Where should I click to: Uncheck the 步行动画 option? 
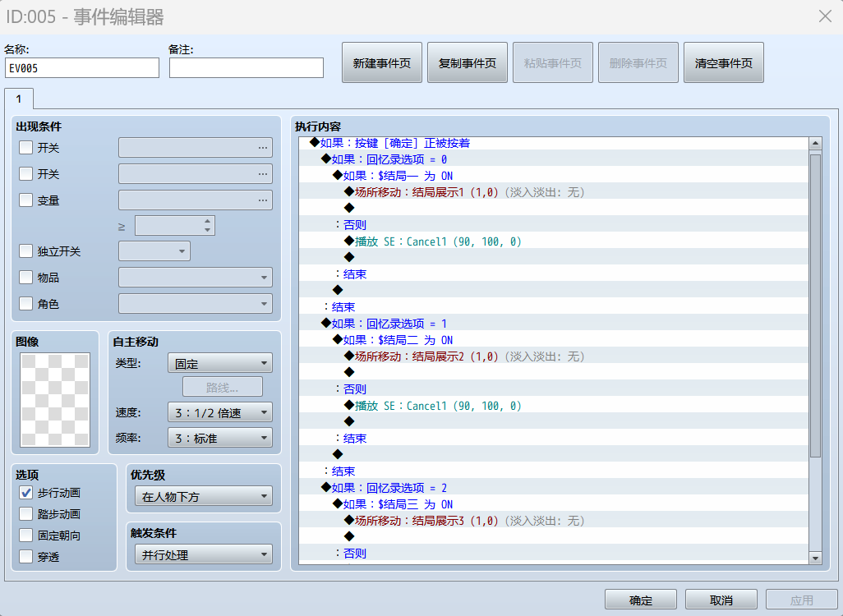(x=25, y=492)
